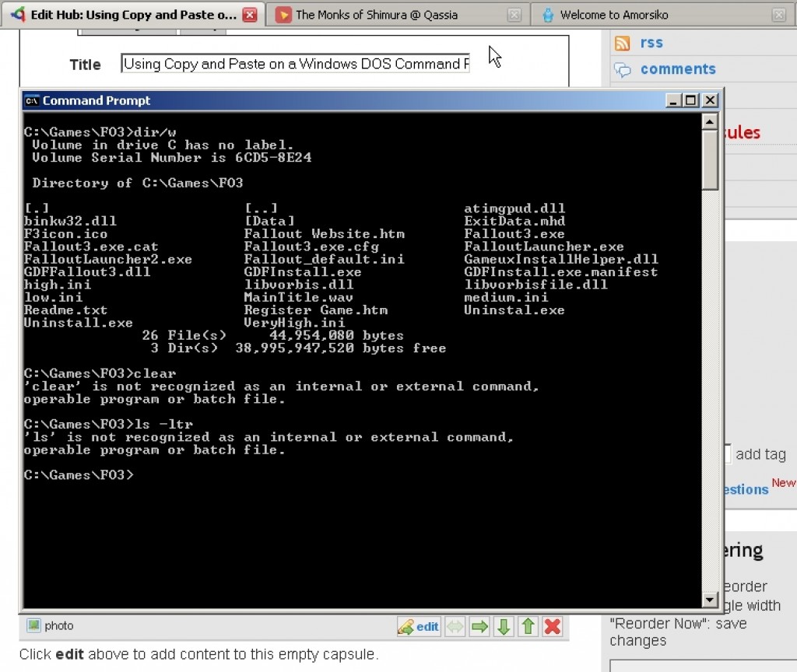Click the orange RSS feed icon

coord(622,43)
